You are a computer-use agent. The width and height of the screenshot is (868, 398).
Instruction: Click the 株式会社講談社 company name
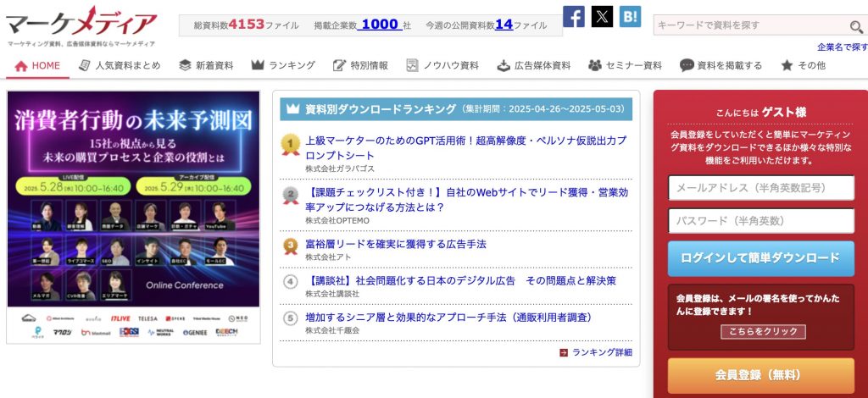(x=332, y=294)
